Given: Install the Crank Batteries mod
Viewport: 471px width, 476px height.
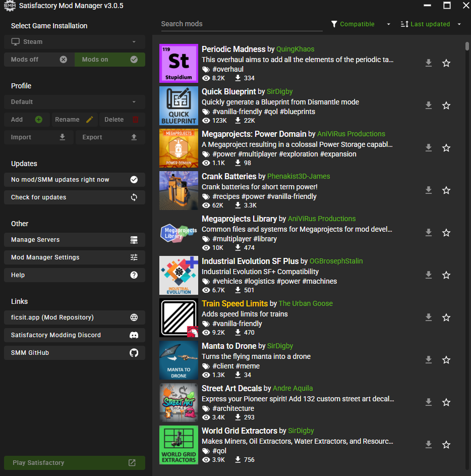Looking at the screenshot, I should coord(428,190).
